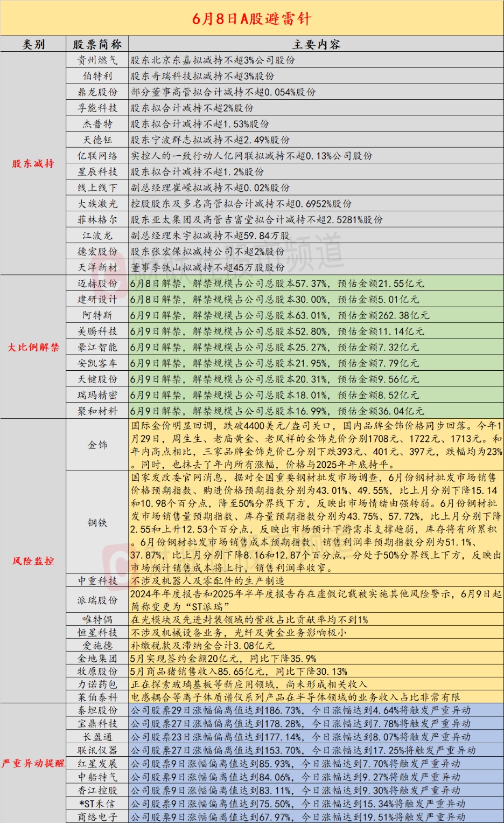
Task: Click the 大比例解禁 category cell
Action: [33, 347]
